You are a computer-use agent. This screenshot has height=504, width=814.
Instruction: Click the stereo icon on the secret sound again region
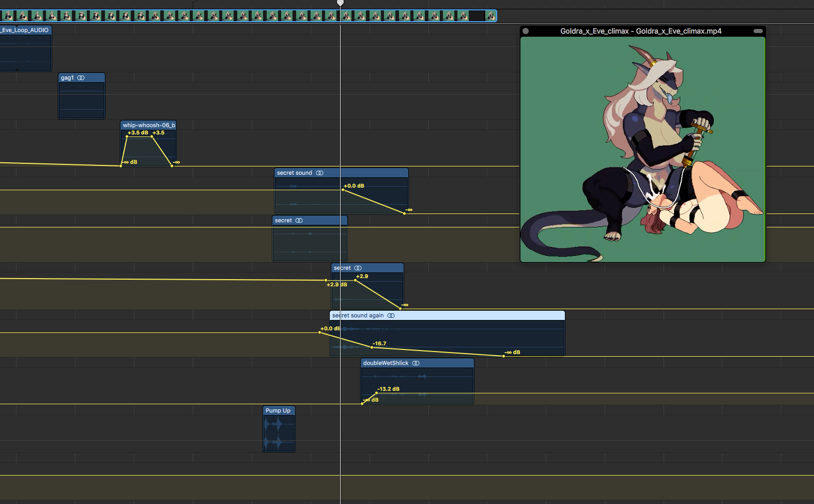pyautogui.click(x=391, y=316)
